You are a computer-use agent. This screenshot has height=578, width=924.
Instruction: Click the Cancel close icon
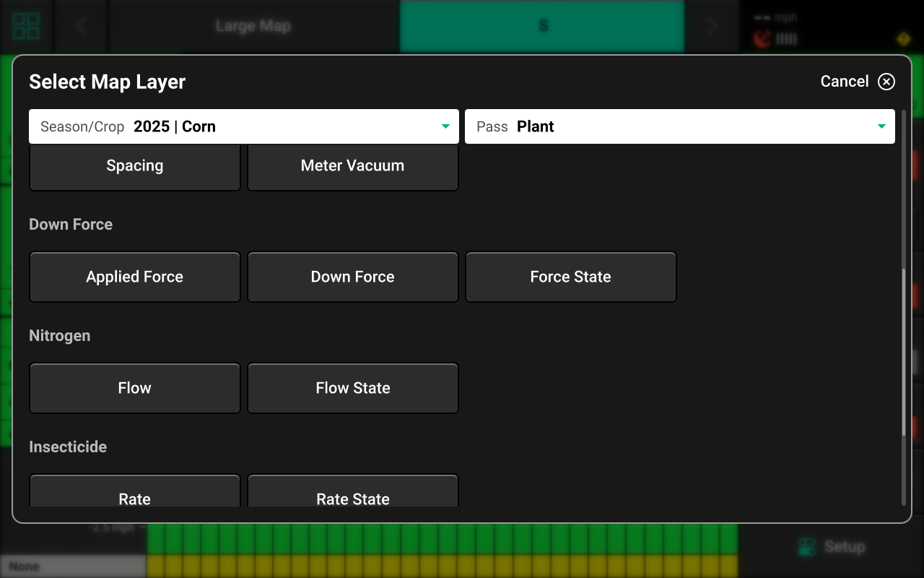point(886,82)
